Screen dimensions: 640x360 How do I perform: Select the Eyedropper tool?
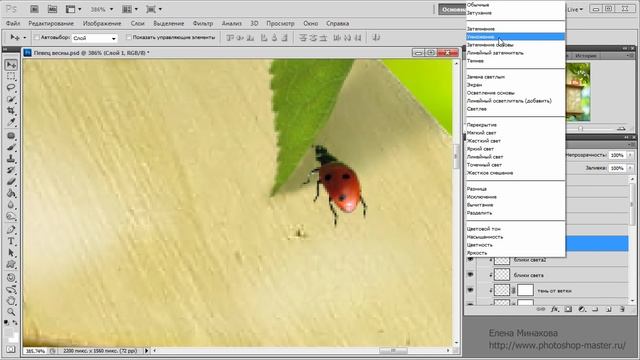click(x=11, y=122)
